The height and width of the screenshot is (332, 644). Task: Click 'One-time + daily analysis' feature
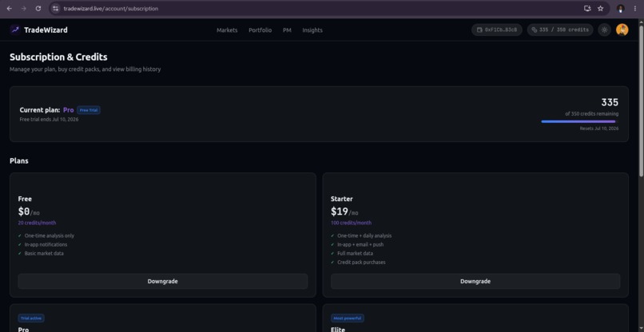pos(364,236)
